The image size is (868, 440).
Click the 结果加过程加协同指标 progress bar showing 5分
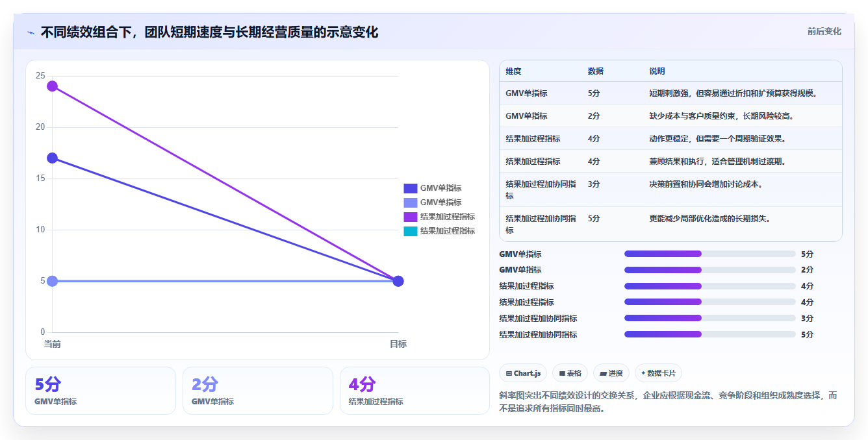pos(710,335)
